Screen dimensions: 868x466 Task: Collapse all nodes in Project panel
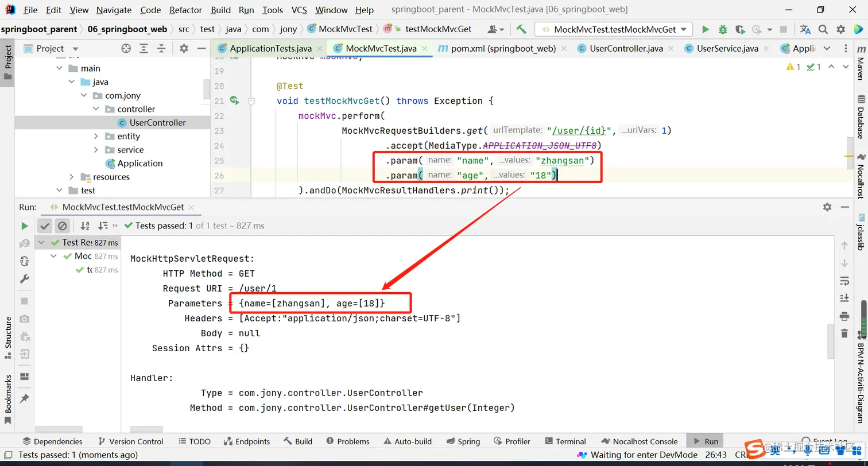161,49
